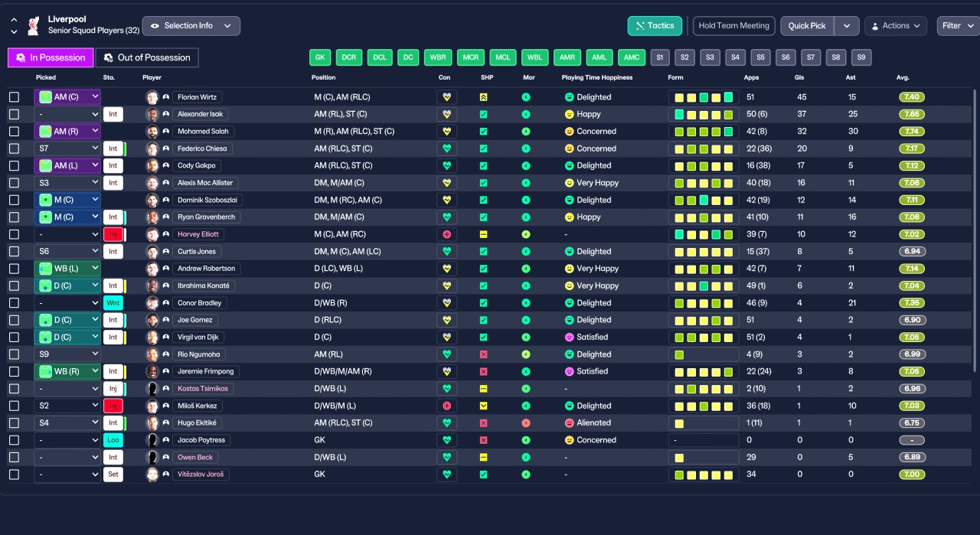Select the S9 substitute slot
The image size is (980, 535).
pyautogui.click(x=861, y=57)
